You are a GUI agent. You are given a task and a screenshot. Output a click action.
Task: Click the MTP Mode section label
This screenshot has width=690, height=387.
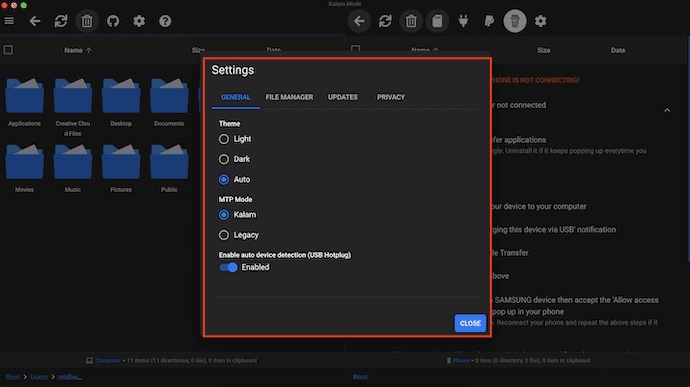tap(235, 199)
